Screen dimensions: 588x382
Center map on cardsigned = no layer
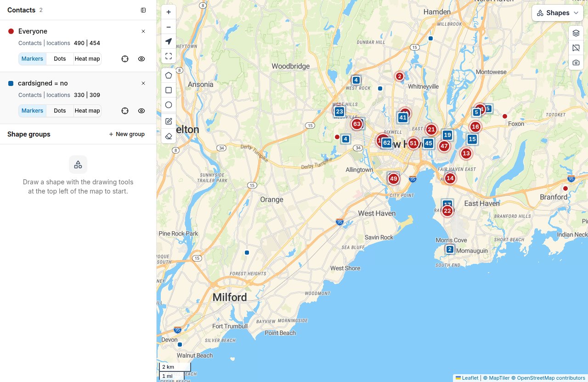click(x=125, y=111)
